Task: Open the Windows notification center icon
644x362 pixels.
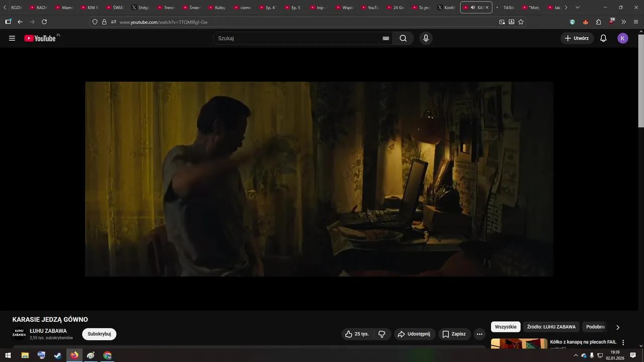Action: click(x=633, y=355)
